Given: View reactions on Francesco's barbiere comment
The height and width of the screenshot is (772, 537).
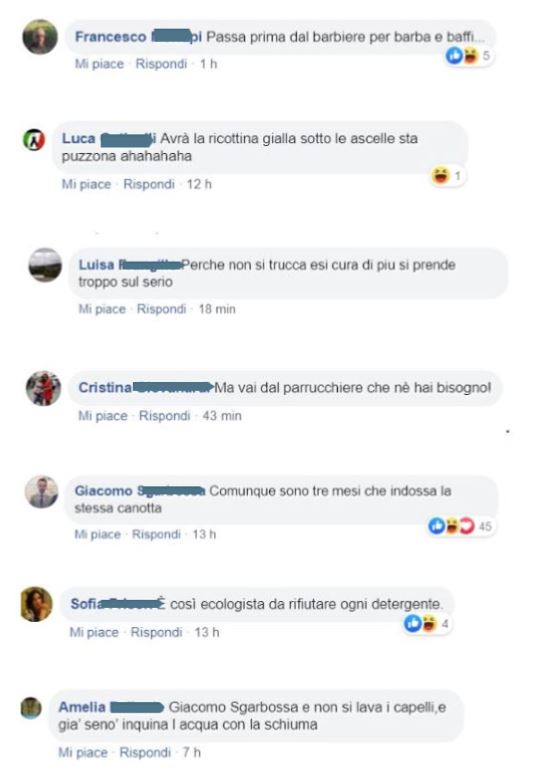Looking at the screenshot, I should (x=468, y=56).
